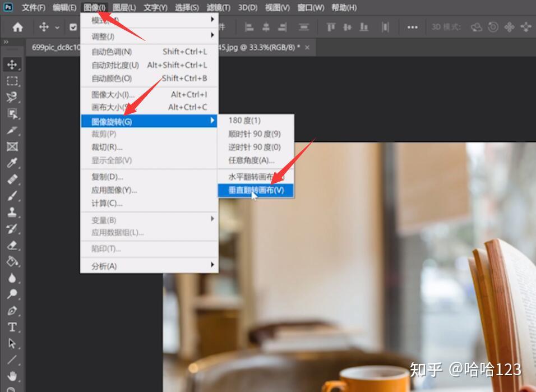Image resolution: width=536 pixels, height=392 pixels.
Task: Expand the 变量(B) submenu arrow
Action: click(212, 219)
